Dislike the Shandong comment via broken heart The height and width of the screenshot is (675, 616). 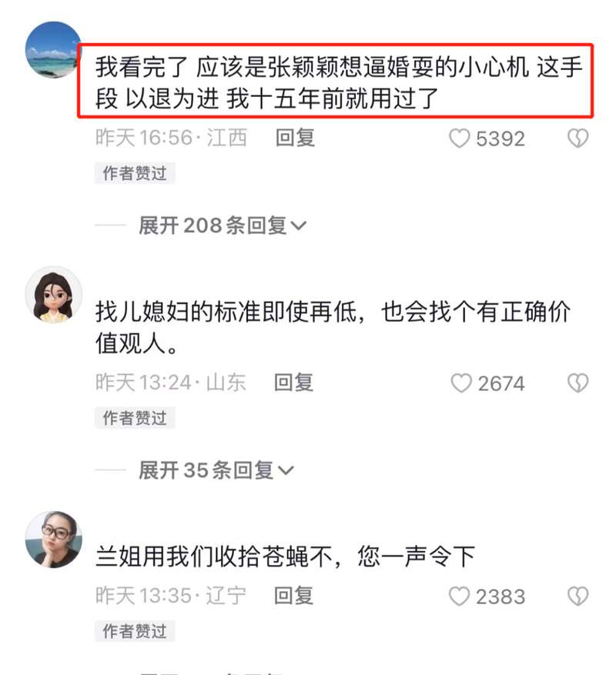tap(577, 383)
